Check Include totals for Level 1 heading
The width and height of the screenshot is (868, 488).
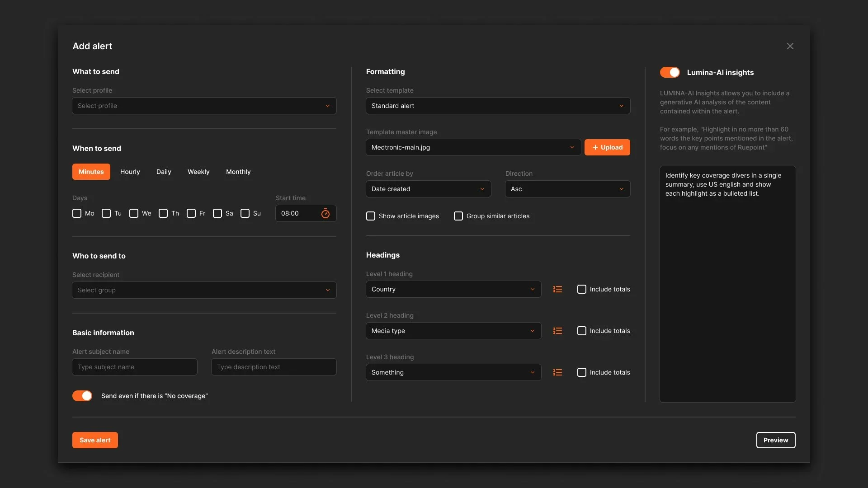pos(582,289)
